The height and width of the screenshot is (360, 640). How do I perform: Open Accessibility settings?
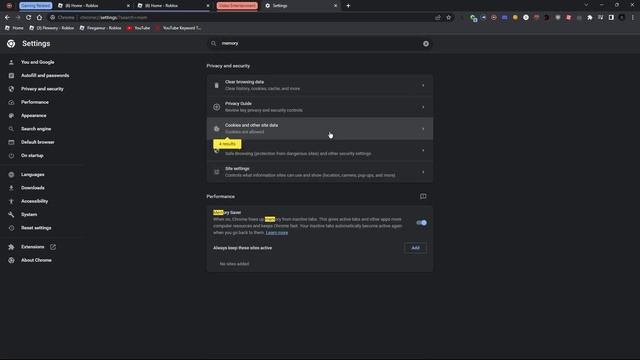[34, 201]
